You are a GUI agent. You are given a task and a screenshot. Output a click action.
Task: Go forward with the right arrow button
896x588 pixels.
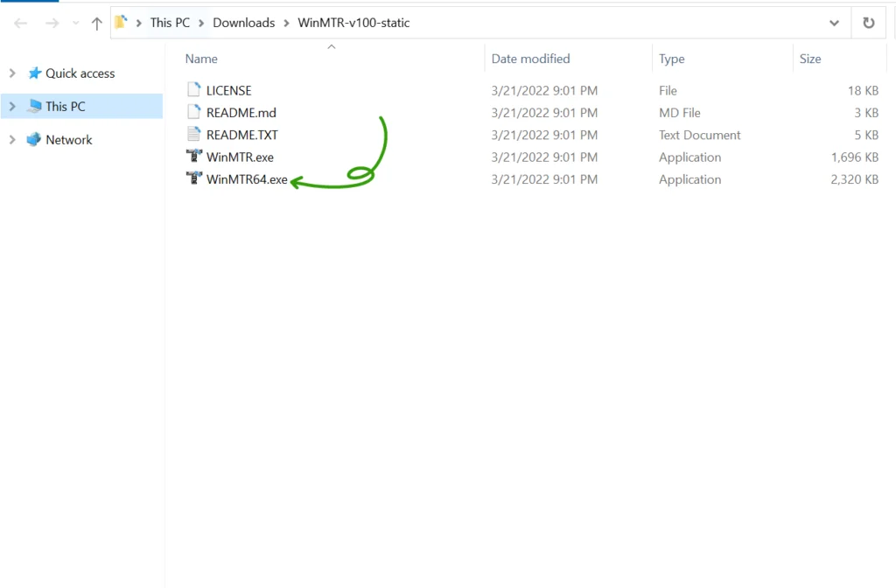pos(52,23)
